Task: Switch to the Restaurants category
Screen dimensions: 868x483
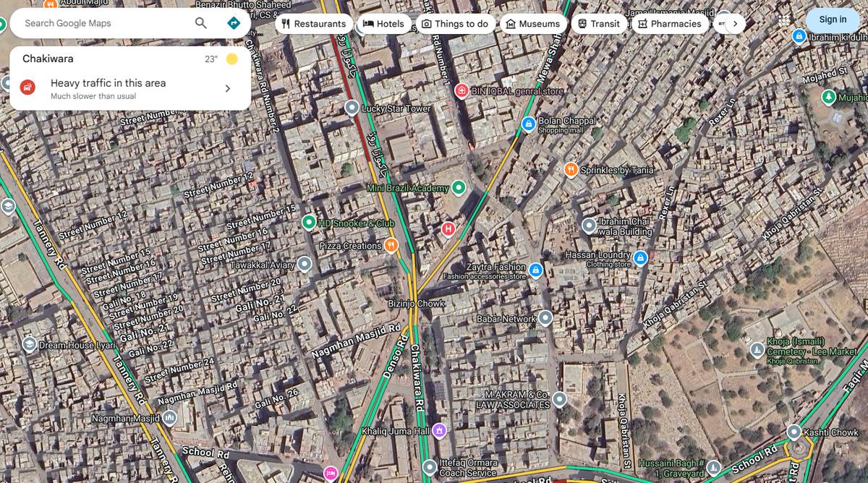Action: (314, 23)
